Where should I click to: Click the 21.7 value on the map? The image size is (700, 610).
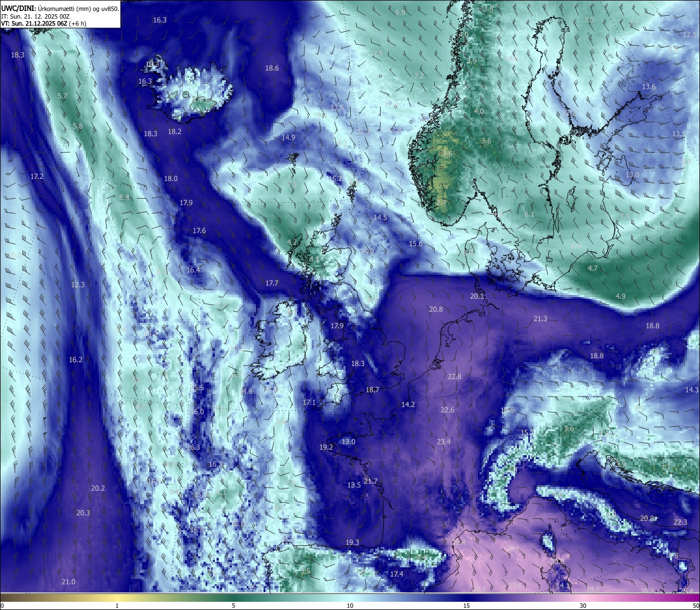[371, 481]
